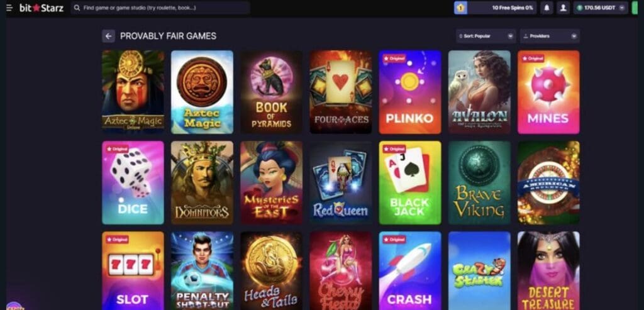Image resolution: width=644 pixels, height=310 pixels.
Task: Launch the Book of Pyramids game
Action: pos(272,92)
